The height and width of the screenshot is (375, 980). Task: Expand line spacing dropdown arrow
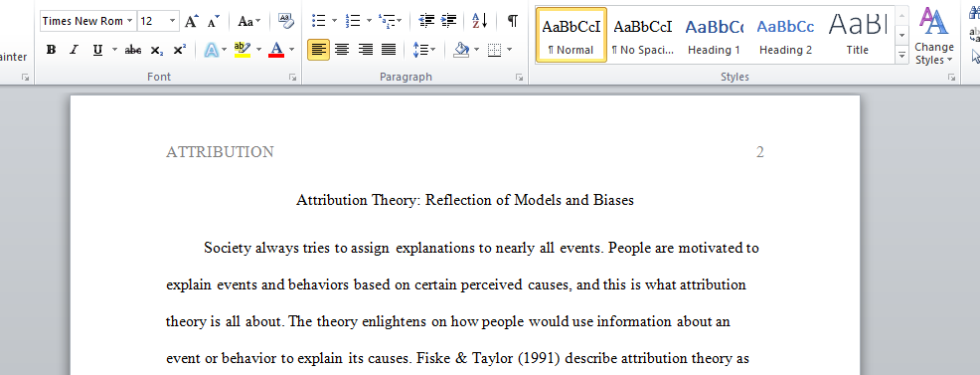tap(433, 50)
